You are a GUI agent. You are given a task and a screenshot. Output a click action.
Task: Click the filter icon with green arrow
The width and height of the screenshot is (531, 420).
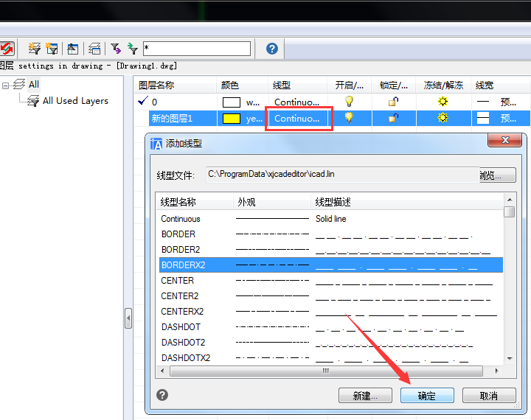click(x=133, y=49)
